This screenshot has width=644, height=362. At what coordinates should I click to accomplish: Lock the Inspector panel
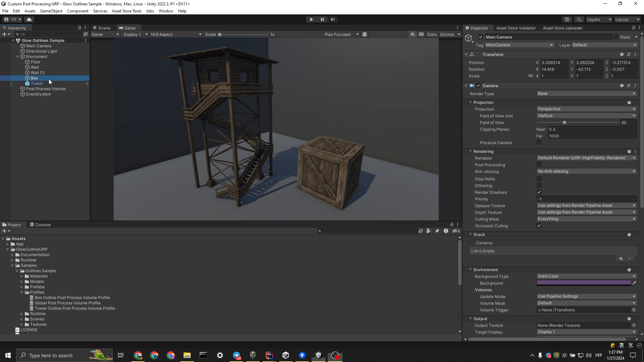(x=634, y=28)
